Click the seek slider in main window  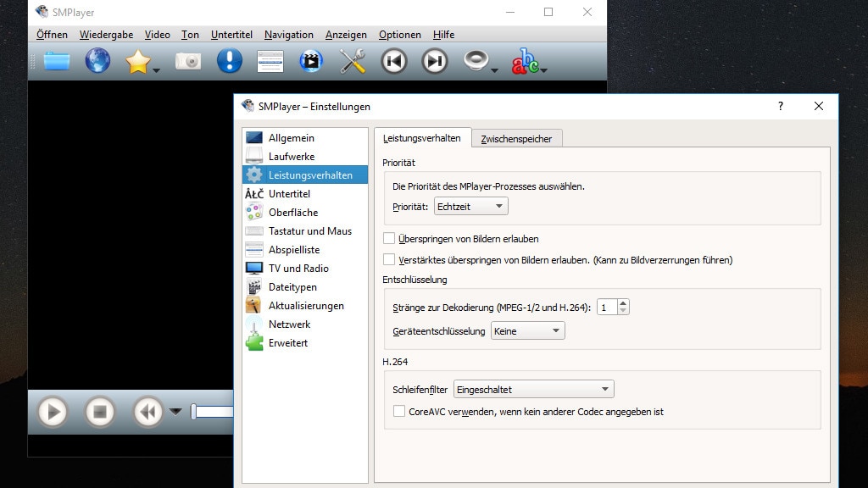213,412
